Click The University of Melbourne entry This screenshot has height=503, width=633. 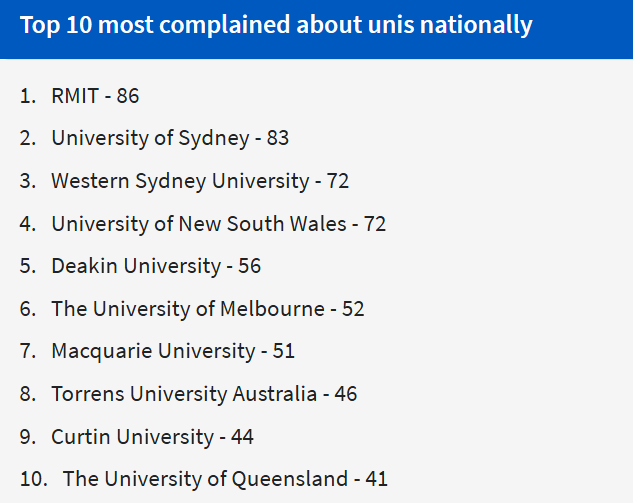(x=188, y=309)
